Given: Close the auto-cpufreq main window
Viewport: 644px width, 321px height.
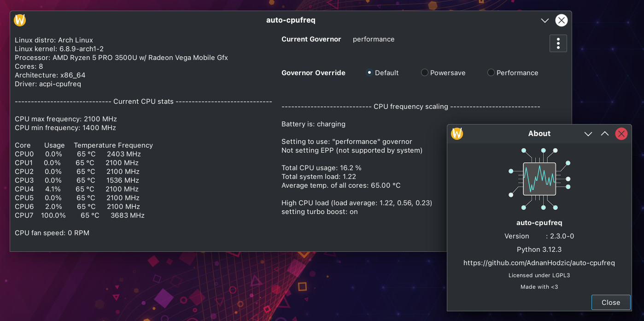Looking at the screenshot, I should (561, 20).
